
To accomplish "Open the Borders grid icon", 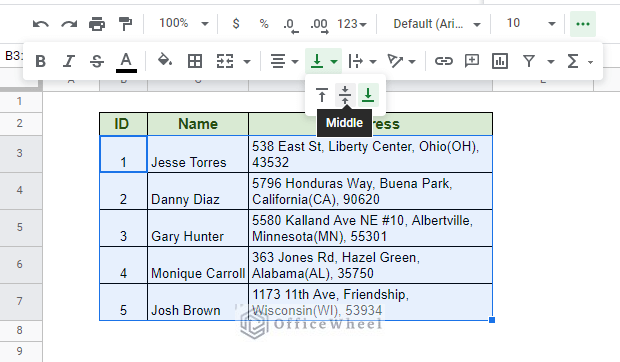I will [195, 61].
